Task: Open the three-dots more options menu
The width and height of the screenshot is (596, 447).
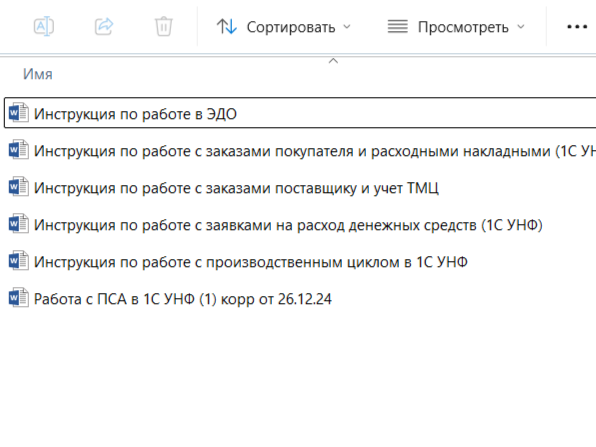Action: (x=577, y=27)
